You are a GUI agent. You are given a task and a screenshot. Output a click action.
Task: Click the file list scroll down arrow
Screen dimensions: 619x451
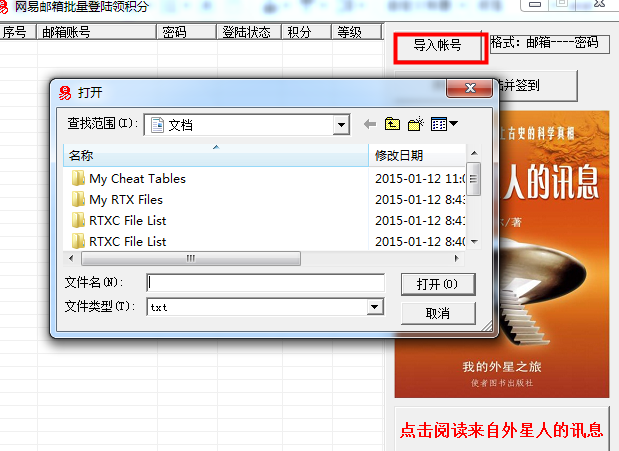[475, 242]
